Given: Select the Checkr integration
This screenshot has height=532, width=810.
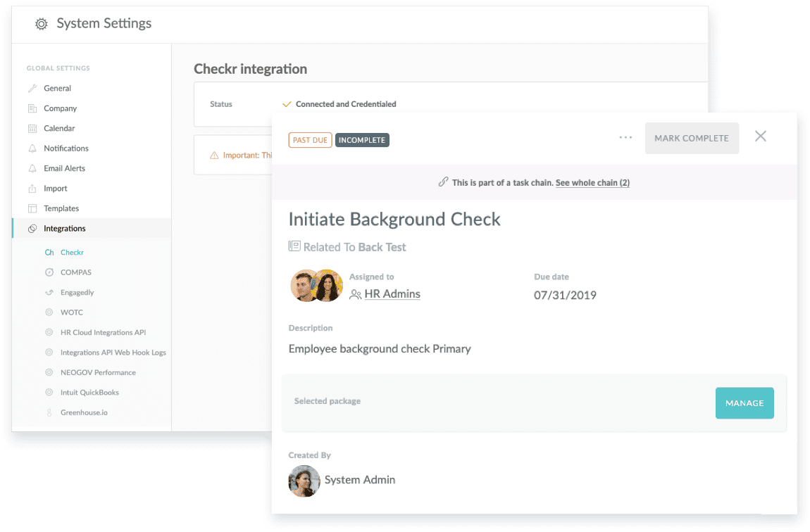Looking at the screenshot, I should tap(72, 253).
